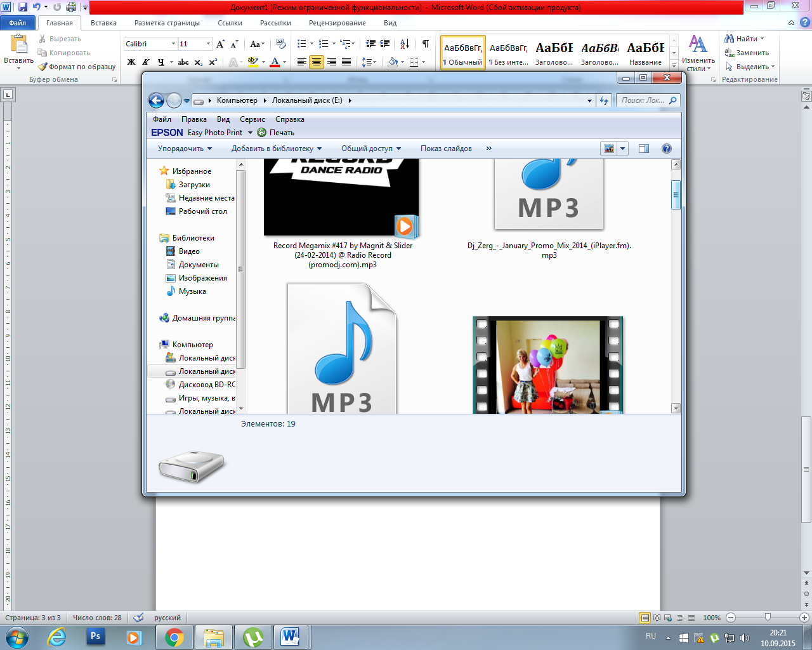Open Easy Photo Print dropdown arrow
The width and height of the screenshot is (812, 650).
pyautogui.click(x=250, y=133)
